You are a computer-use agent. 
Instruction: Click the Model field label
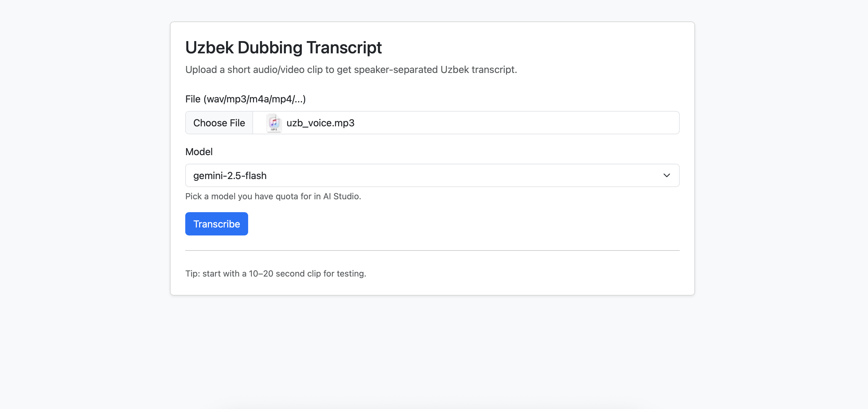pos(199,152)
